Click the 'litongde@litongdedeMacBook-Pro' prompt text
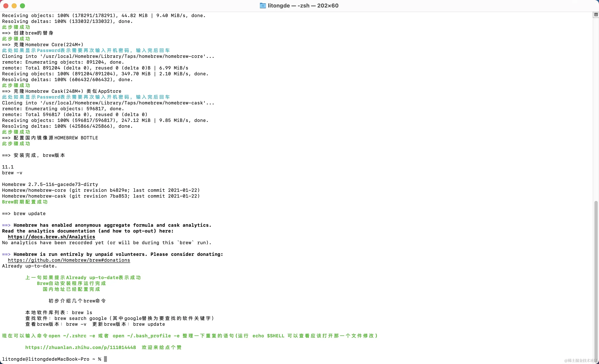599x364 pixels. (46, 359)
